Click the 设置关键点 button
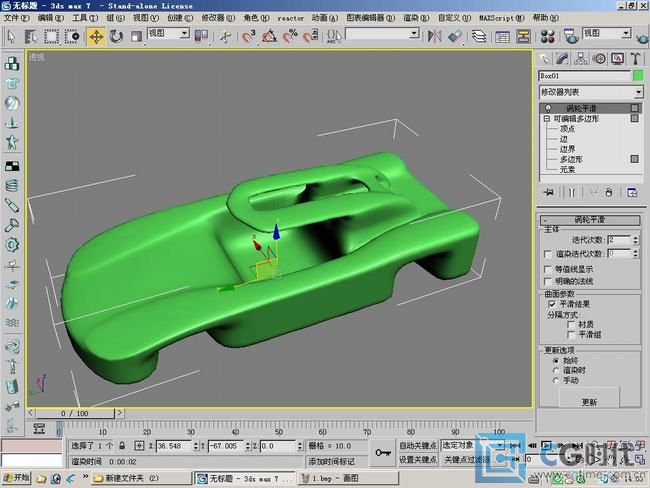650x488 pixels. tap(418, 459)
